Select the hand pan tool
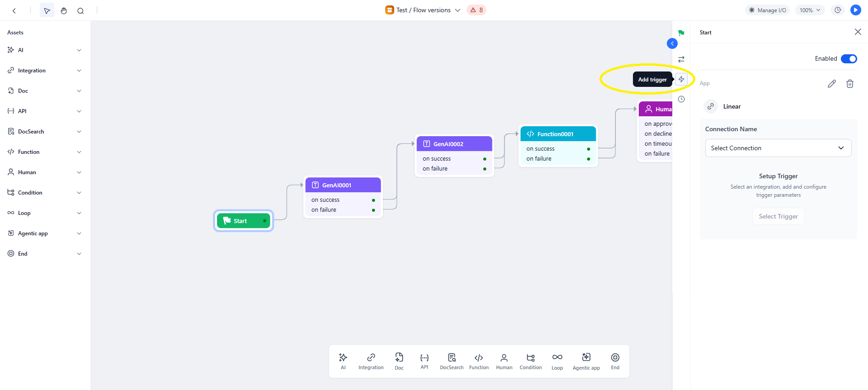 click(64, 10)
